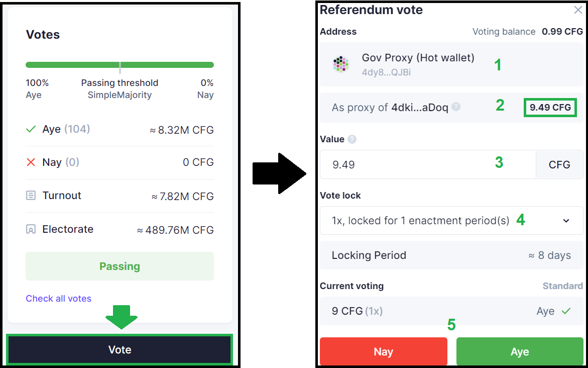Click the Vote button
The image size is (588, 368).
tap(120, 350)
